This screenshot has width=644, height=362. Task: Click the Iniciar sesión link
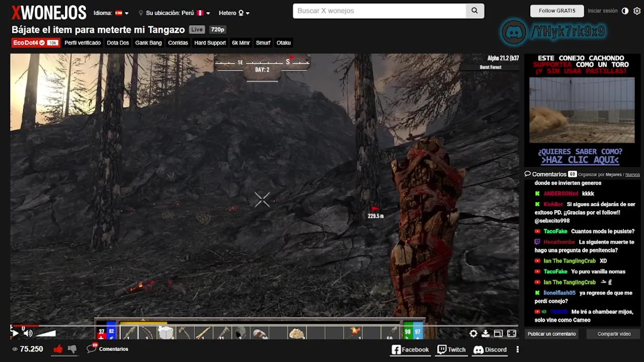click(x=602, y=11)
